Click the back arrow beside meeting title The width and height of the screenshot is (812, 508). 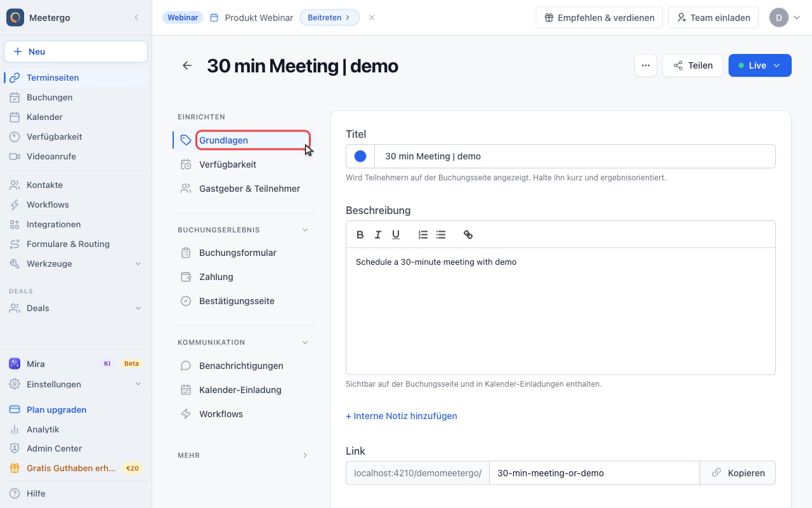pyautogui.click(x=187, y=65)
